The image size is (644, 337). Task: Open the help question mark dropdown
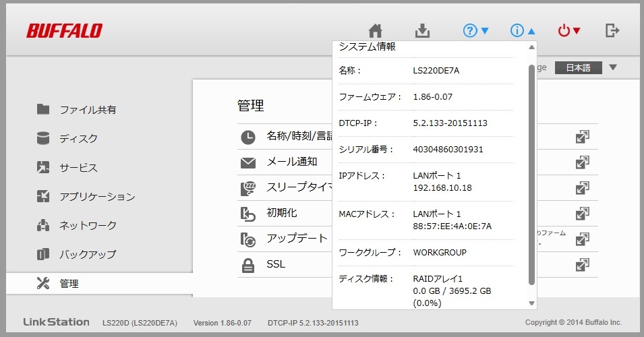point(476,31)
